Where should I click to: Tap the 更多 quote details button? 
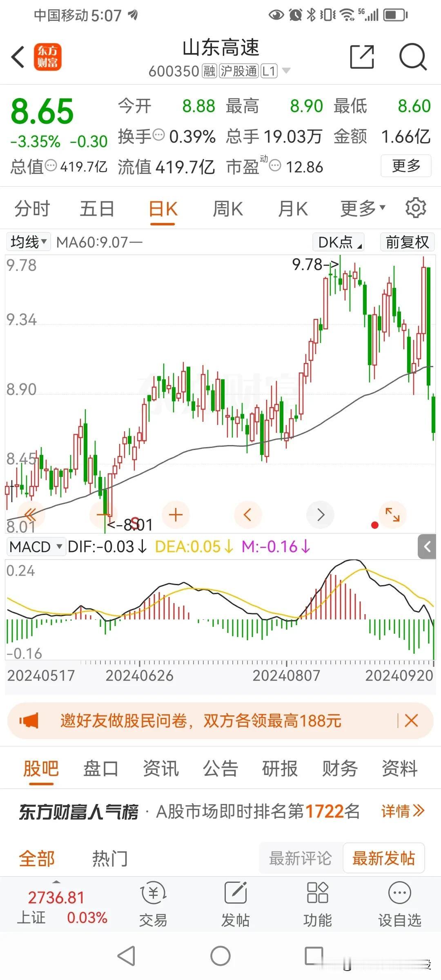pos(406,165)
